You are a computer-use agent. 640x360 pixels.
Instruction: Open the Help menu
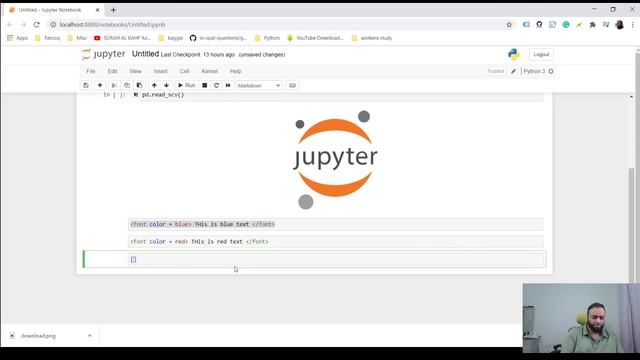(x=236, y=71)
